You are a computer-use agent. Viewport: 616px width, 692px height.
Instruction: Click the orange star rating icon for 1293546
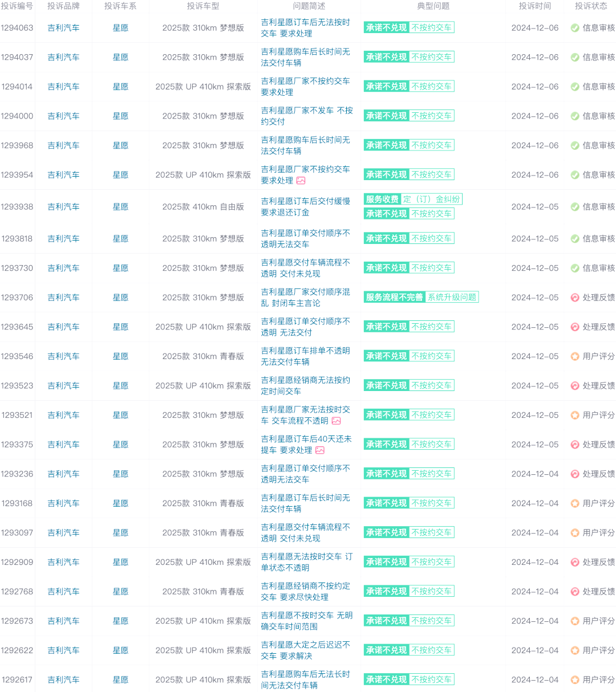(575, 356)
